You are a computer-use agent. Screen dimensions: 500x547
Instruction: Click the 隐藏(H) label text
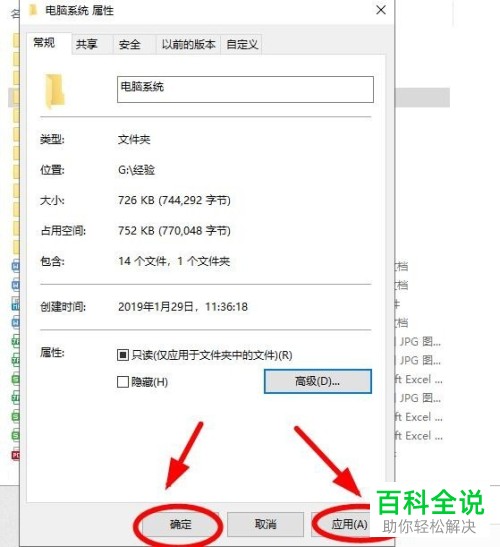click(149, 382)
